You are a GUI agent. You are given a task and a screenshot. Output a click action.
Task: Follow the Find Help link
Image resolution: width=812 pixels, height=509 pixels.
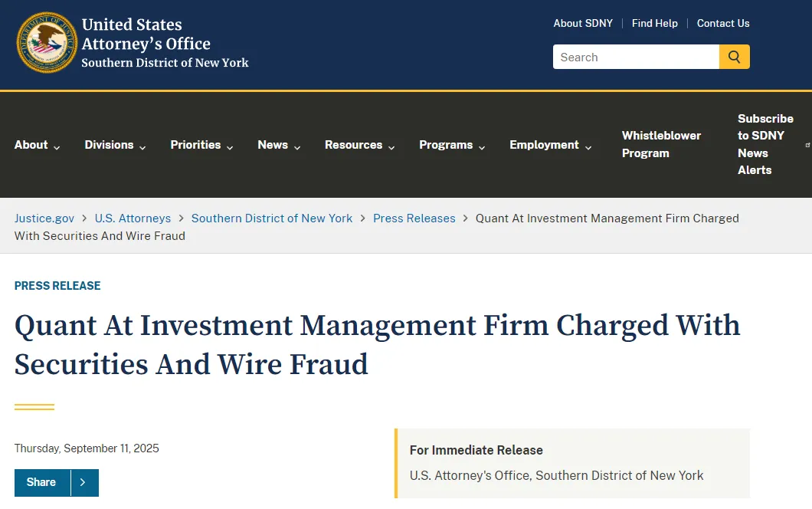tap(654, 23)
